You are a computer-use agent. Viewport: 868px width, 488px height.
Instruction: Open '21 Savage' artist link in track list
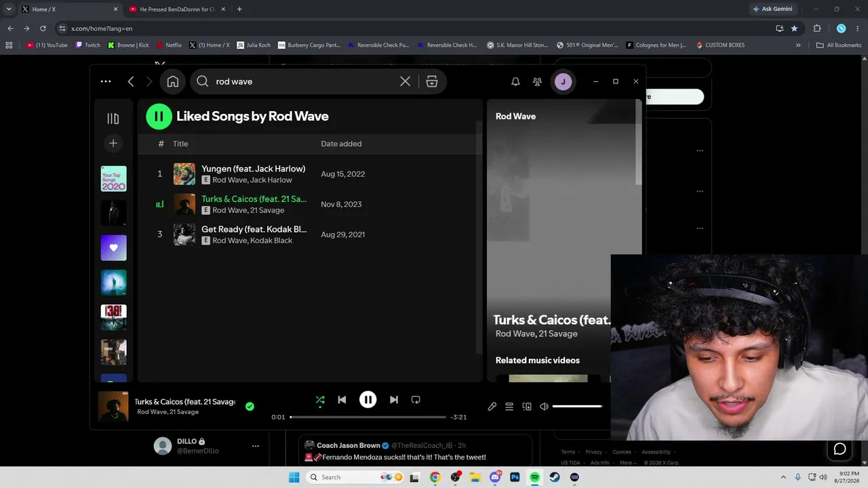pyautogui.click(x=267, y=210)
